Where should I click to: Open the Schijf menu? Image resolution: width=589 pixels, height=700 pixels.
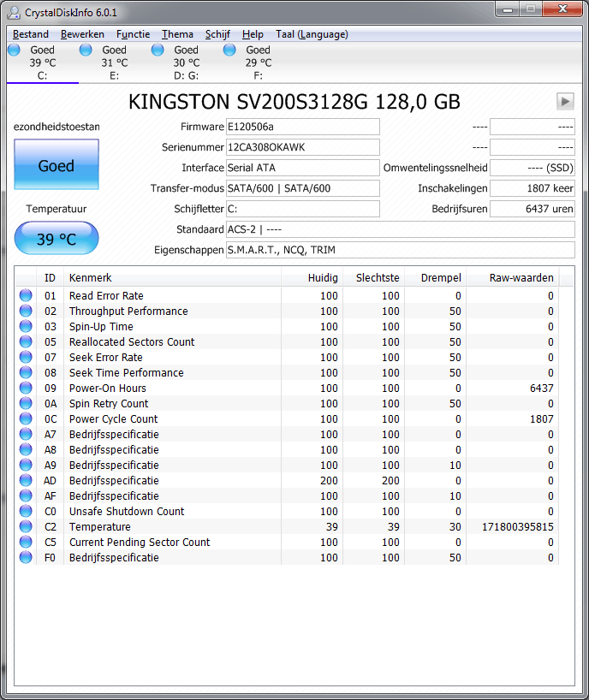pos(217,34)
